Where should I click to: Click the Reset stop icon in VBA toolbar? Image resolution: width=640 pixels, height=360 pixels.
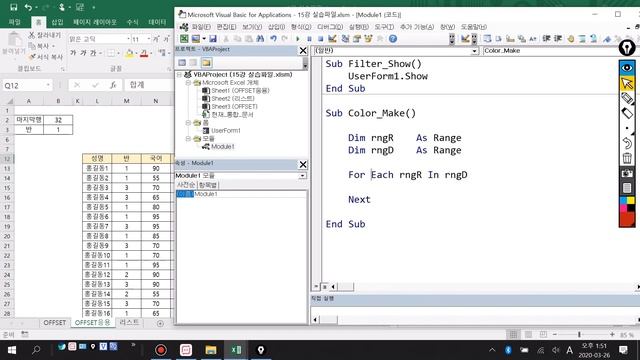320,39
